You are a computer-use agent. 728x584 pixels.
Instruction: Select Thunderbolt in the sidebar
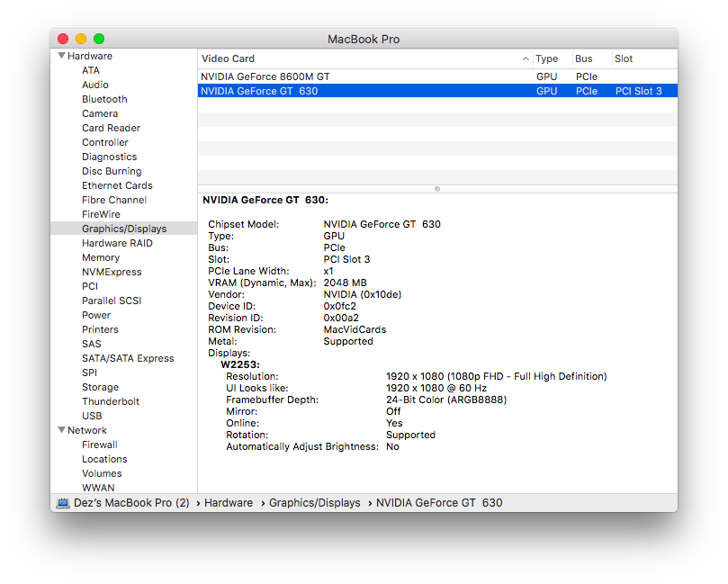pos(111,401)
